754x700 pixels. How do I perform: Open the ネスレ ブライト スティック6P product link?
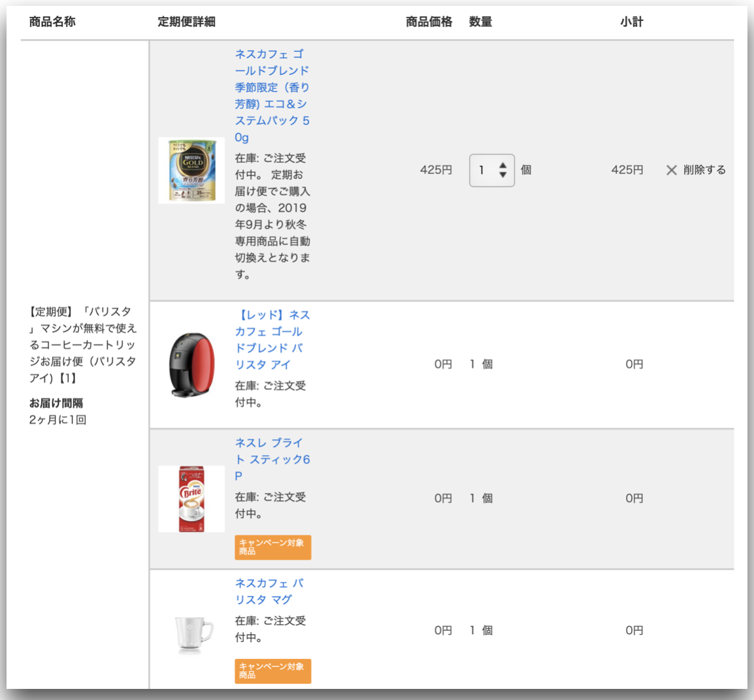[272, 459]
